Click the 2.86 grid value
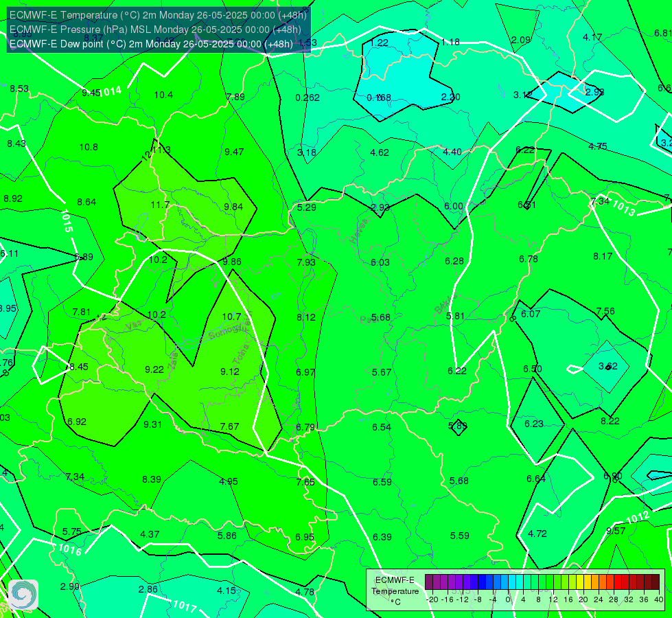Image resolution: width=672 pixels, height=618 pixels. coord(148,590)
